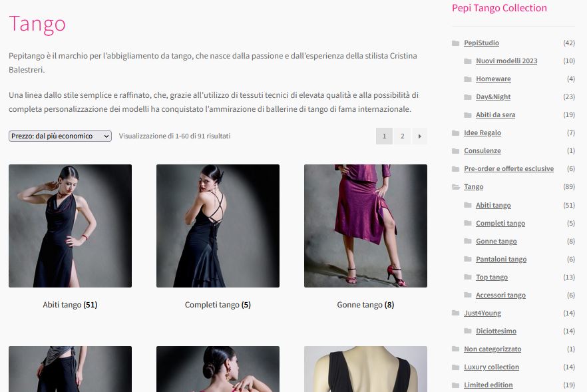
Task: Click the (89) count next to Tango
Action: pos(569,187)
